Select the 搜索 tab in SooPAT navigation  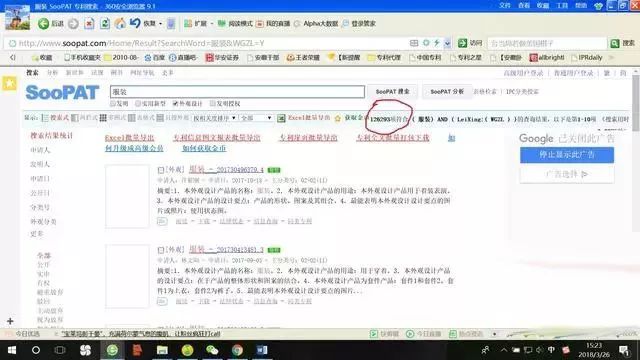[32, 73]
